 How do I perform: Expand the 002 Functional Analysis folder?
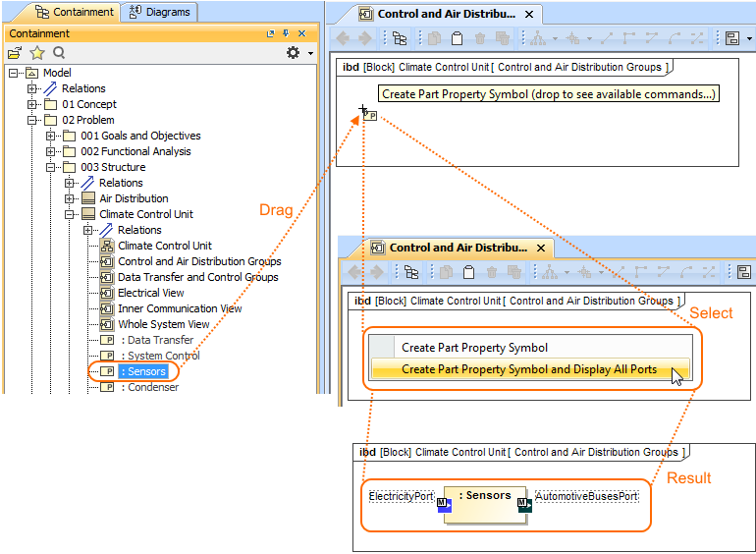(x=51, y=151)
